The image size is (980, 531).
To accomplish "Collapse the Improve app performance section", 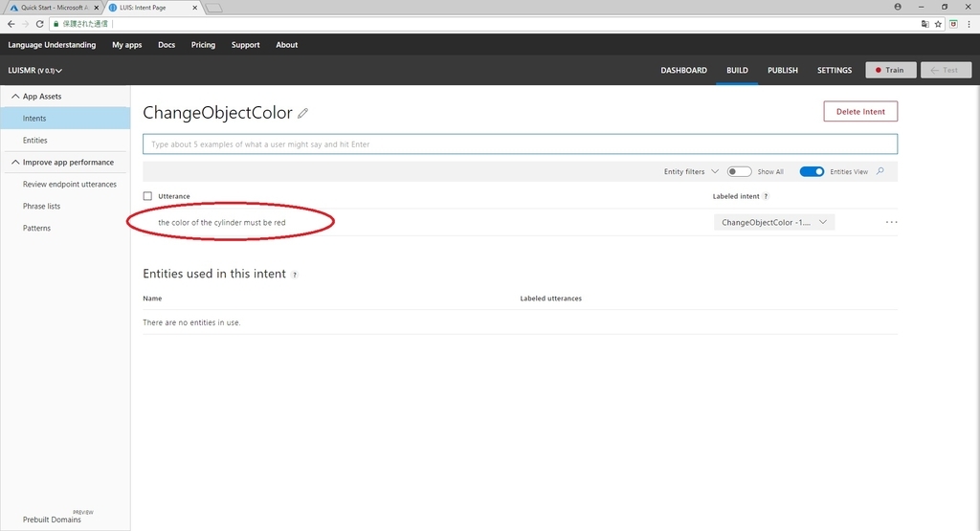I will [15, 162].
